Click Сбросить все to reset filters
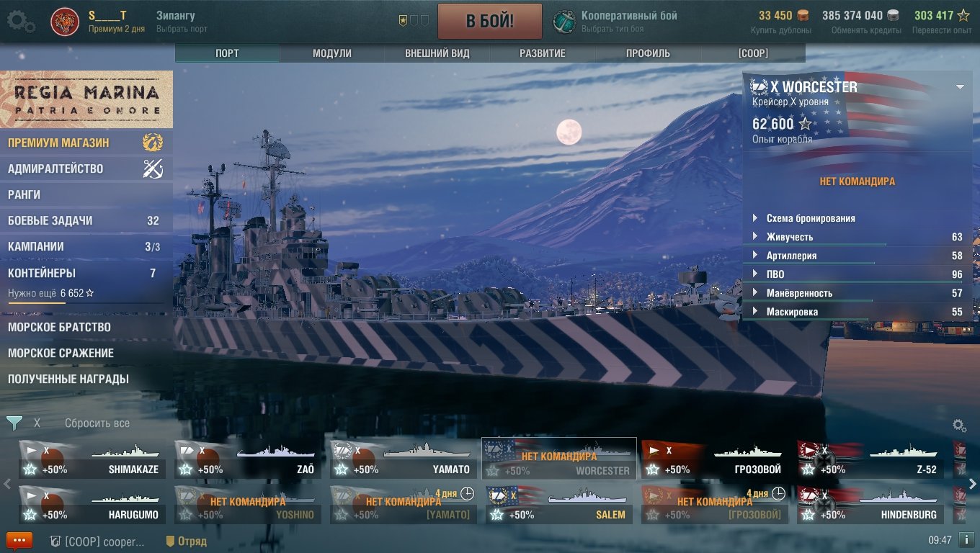Viewport: 980px width, 553px height. [x=97, y=423]
